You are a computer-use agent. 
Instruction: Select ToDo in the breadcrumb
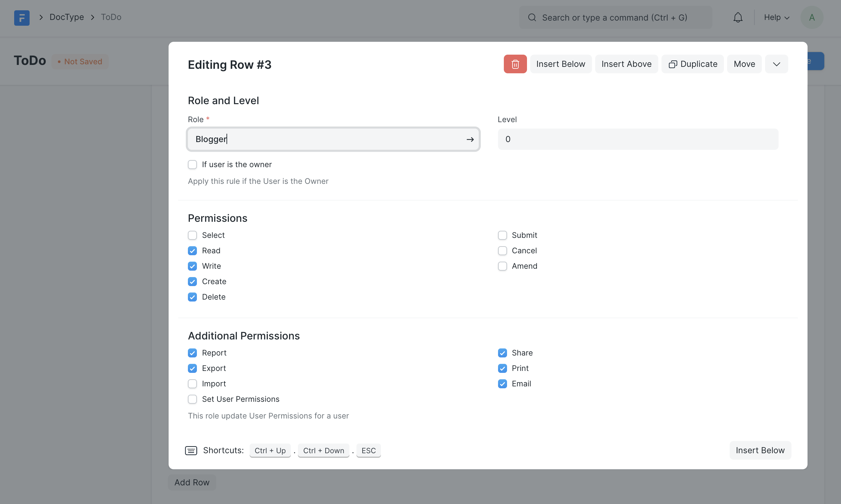click(x=111, y=17)
